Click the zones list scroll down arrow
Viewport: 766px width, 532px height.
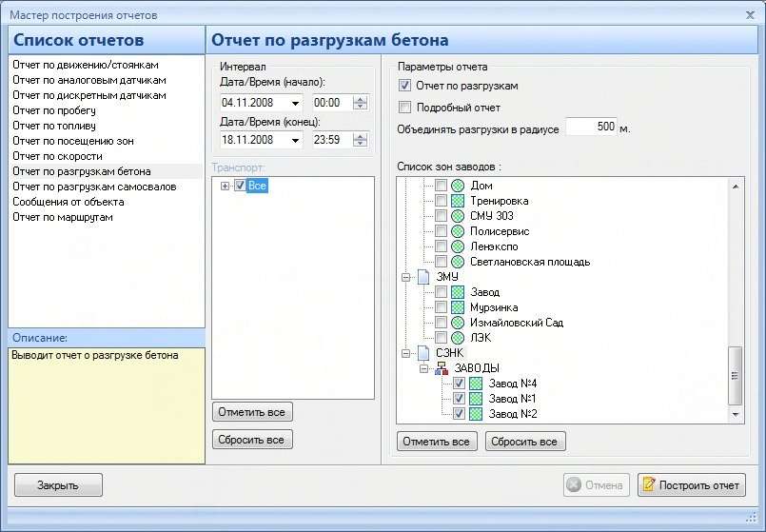coord(736,415)
